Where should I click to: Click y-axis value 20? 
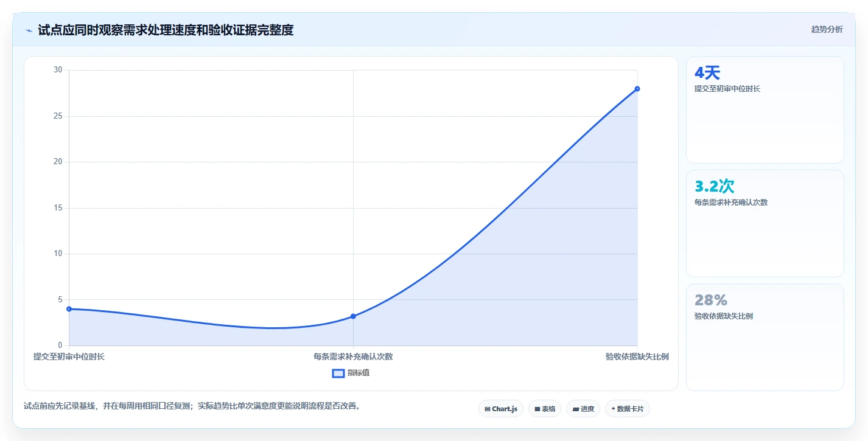click(x=58, y=162)
